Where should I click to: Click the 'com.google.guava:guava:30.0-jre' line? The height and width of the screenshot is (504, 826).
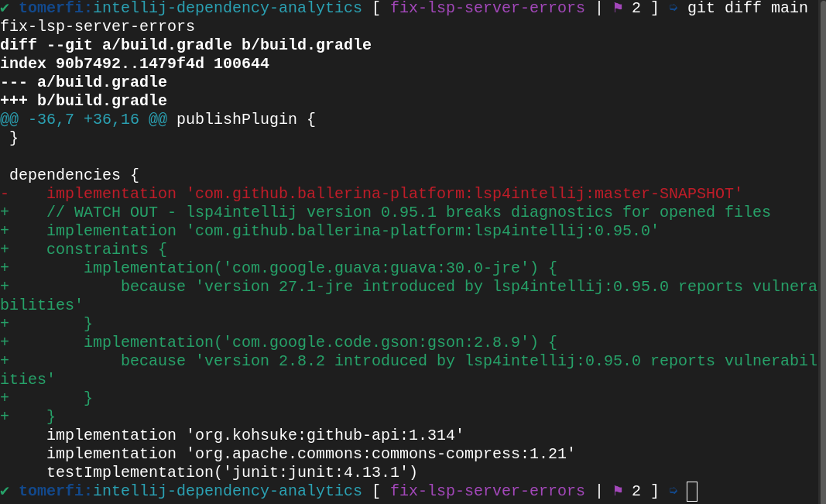[279, 268]
